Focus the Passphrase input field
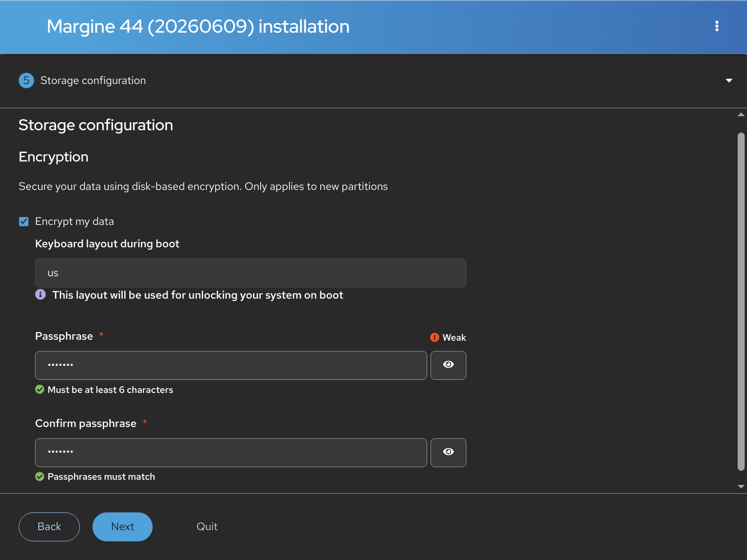 [x=231, y=365]
